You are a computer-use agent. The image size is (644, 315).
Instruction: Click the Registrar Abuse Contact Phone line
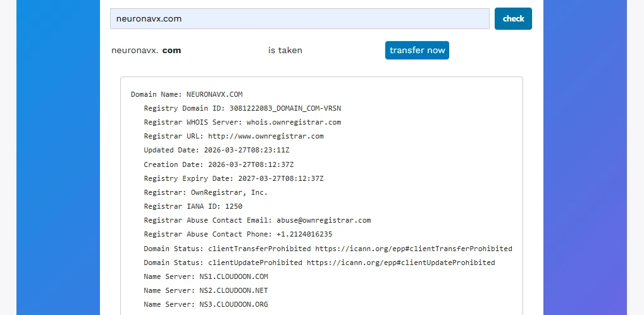point(238,234)
